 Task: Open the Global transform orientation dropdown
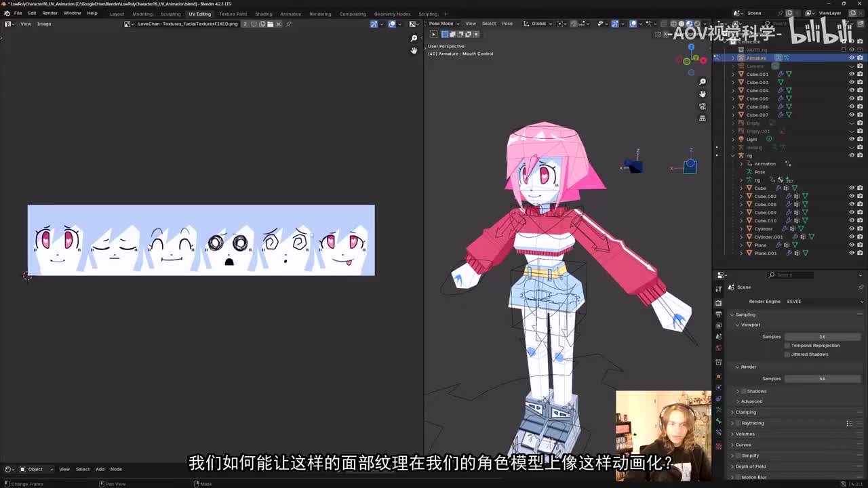(538, 24)
